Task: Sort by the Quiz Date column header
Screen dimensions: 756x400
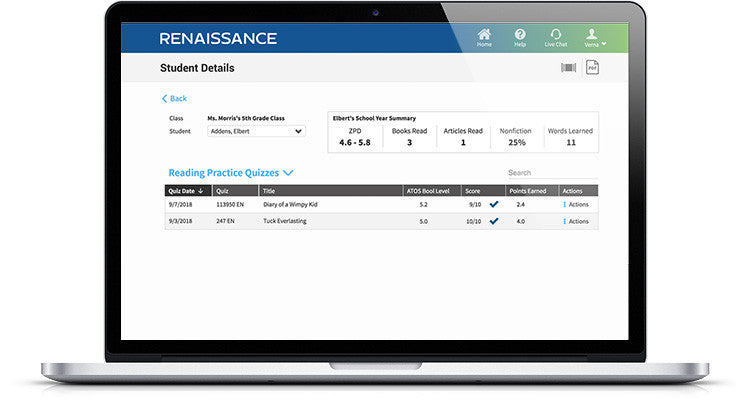Action: click(186, 190)
